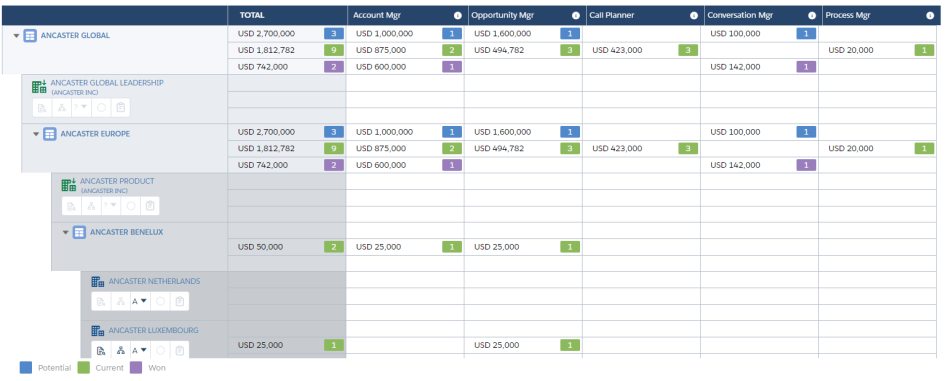
Task: Click hierarchy icon under Ancaster Global Leadership
Action: tap(61, 108)
